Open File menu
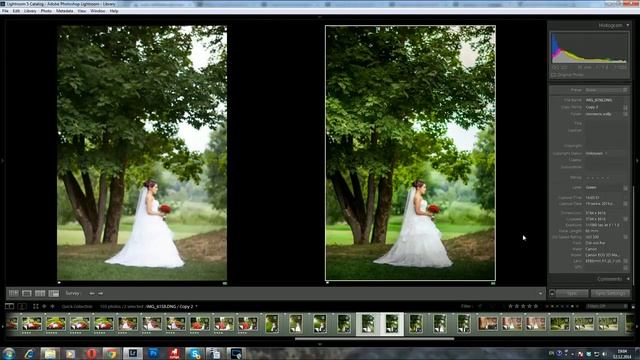Screen dimensions: 640x360 pyautogui.click(x=5, y=11)
